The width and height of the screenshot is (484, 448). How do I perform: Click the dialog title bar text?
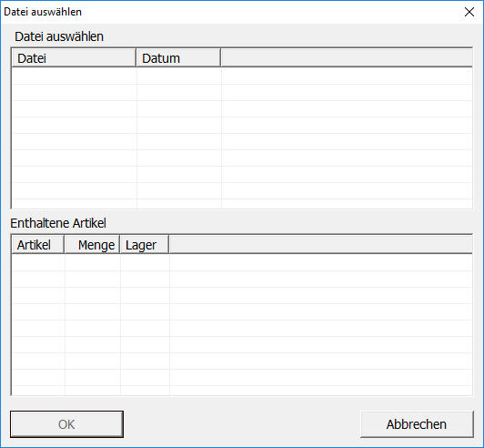coord(43,12)
